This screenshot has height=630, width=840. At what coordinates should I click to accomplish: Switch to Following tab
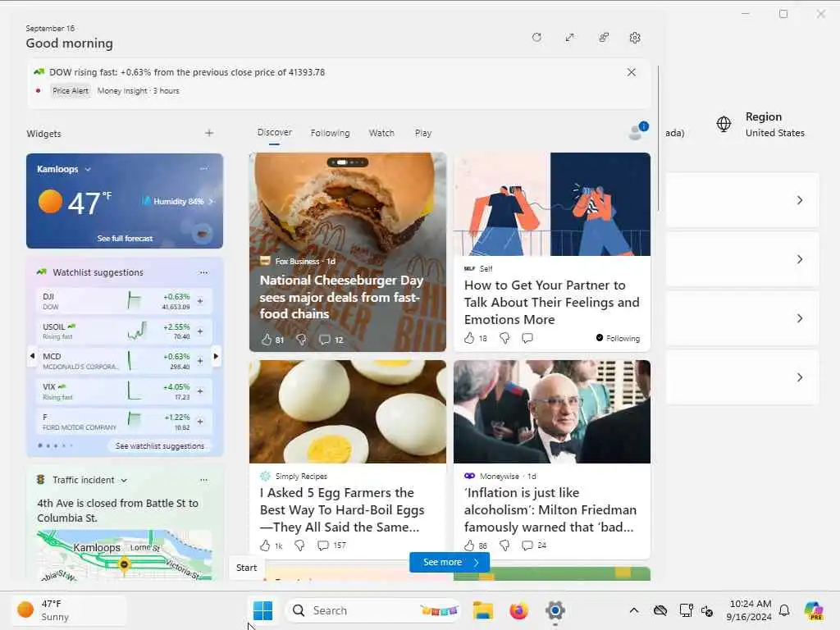330,133
